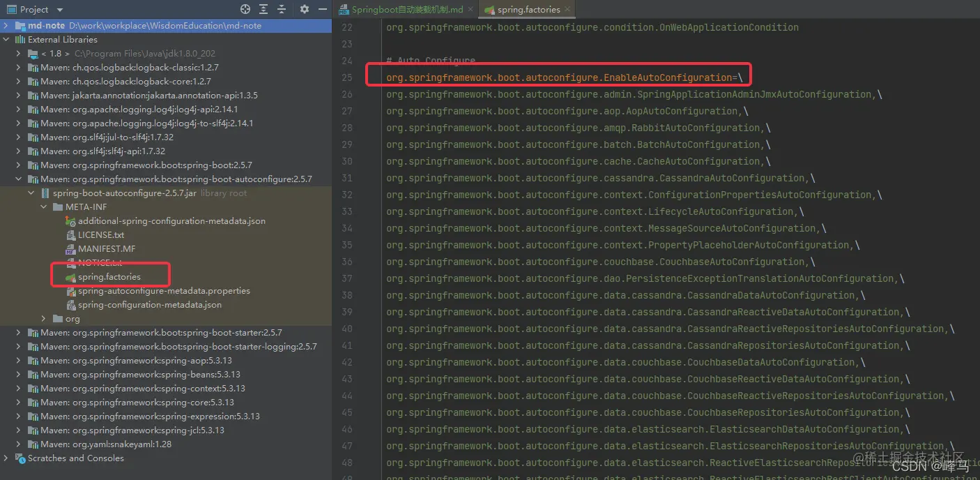Open Project panel settings gear
Viewport: 980px width, 480px height.
[305, 9]
